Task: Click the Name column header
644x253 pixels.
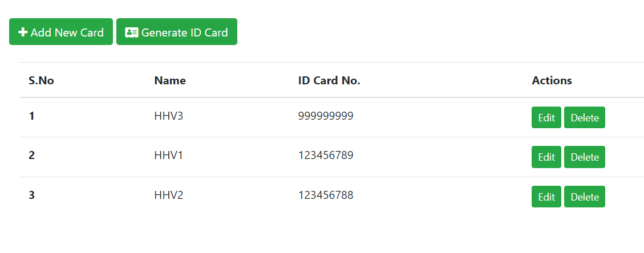Action: point(170,81)
